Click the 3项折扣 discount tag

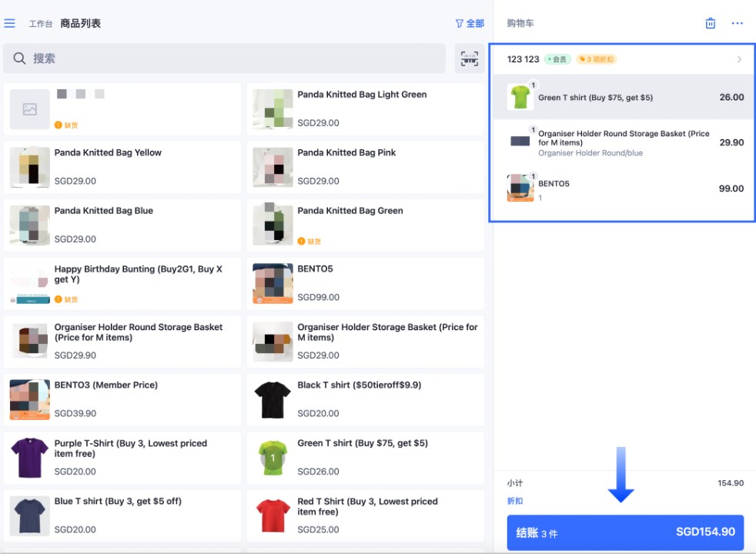[x=597, y=59]
